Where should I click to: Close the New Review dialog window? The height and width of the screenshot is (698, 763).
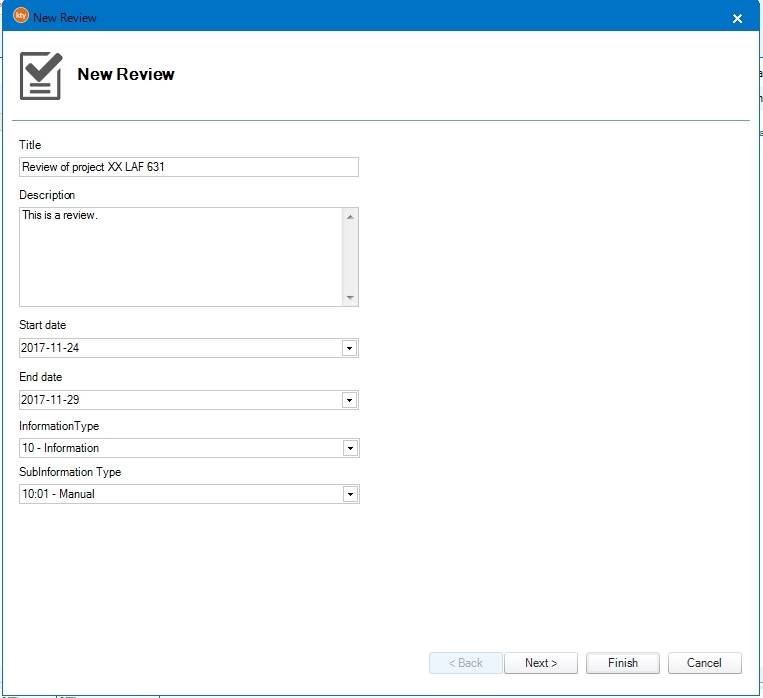pos(737,18)
